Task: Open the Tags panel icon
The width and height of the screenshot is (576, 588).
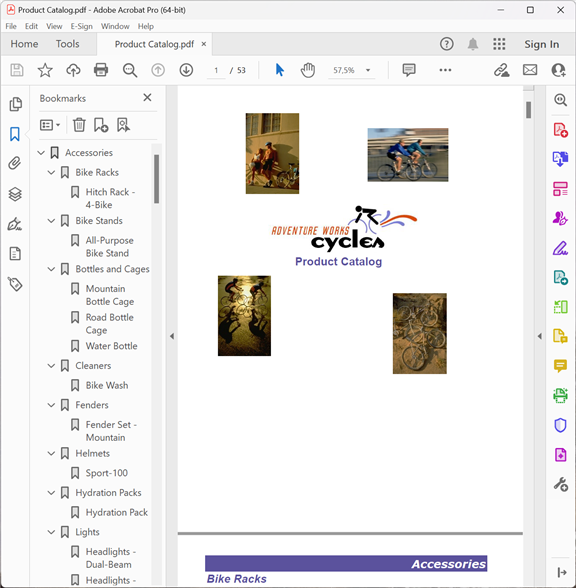Action: pyautogui.click(x=15, y=284)
